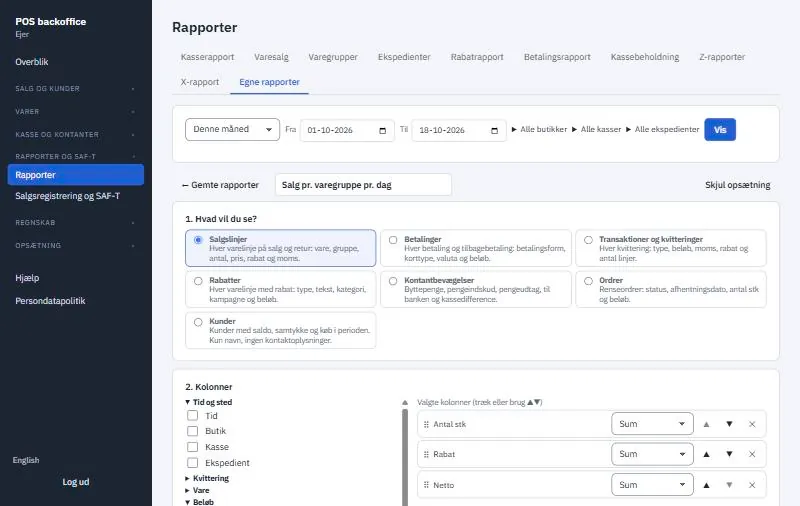The width and height of the screenshot is (800, 506).
Task: Grab the Antal stk drag handle
Action: (x=426, y=424)
